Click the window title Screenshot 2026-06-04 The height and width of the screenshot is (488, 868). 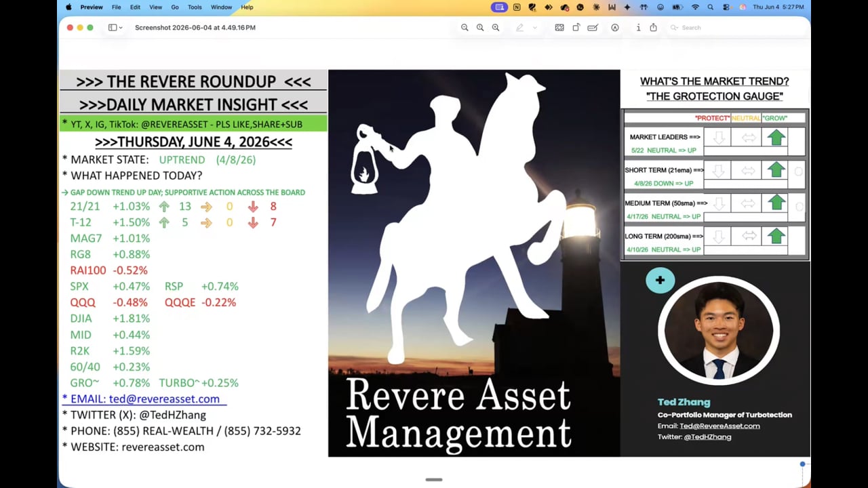tap(195, 28)
